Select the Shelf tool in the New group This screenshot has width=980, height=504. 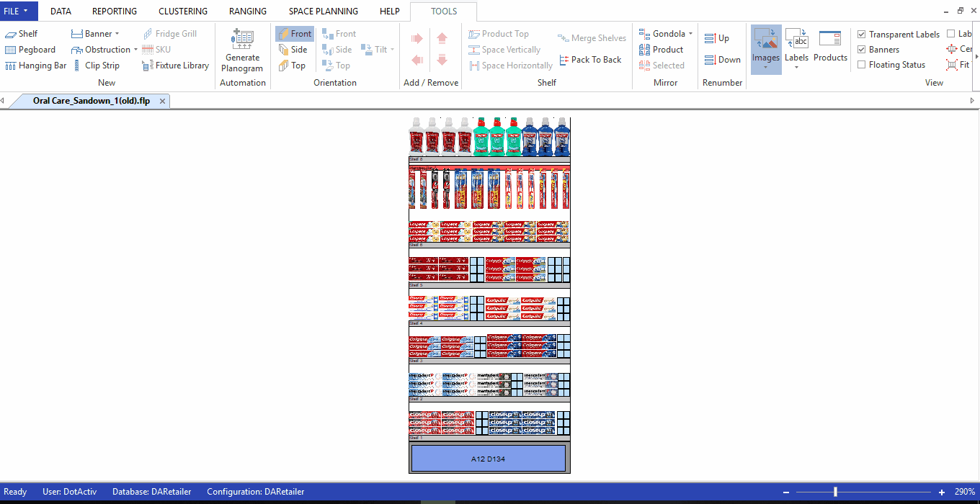point(22,33)
